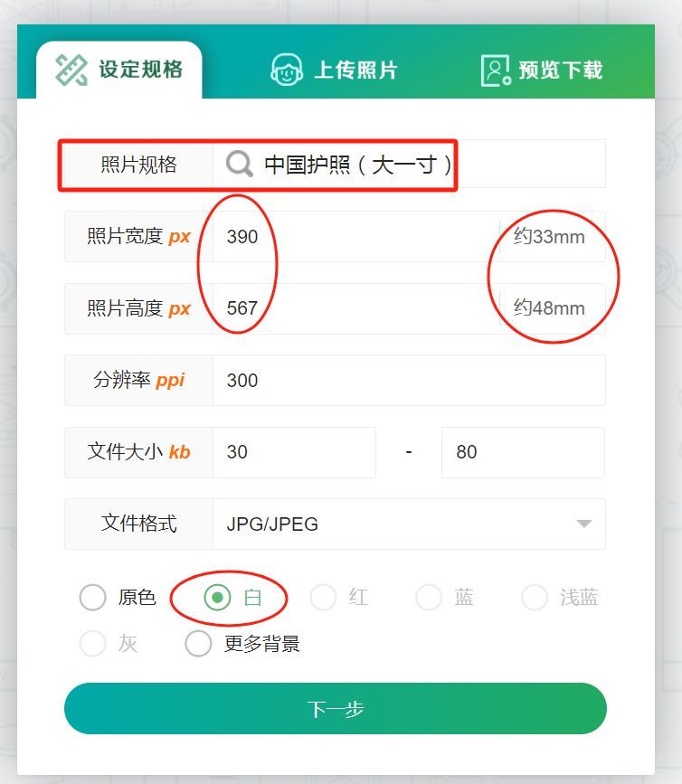Switch to the 上传照片 tab
The height and width of the screenshot is (784, 682).
(334, 70)
